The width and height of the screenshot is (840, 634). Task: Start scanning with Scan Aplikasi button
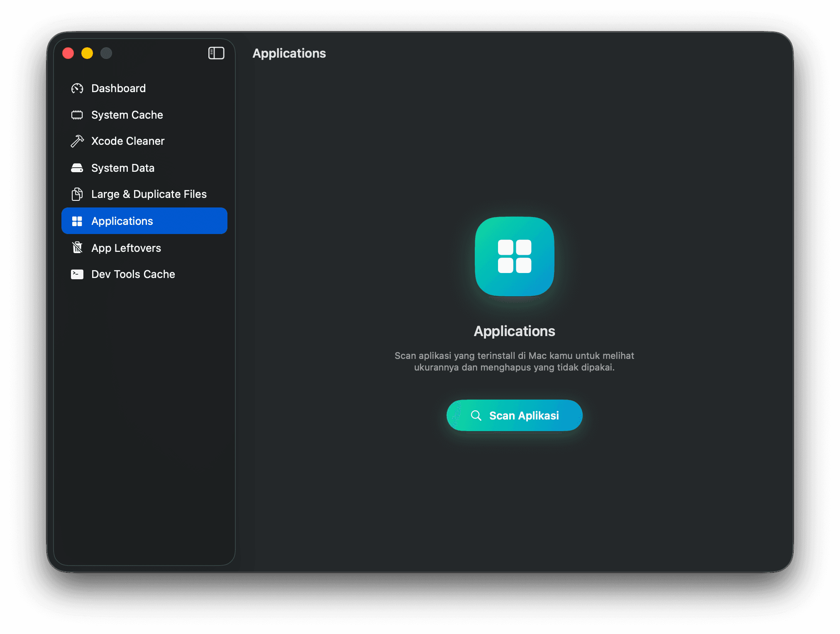click(515, 415)
